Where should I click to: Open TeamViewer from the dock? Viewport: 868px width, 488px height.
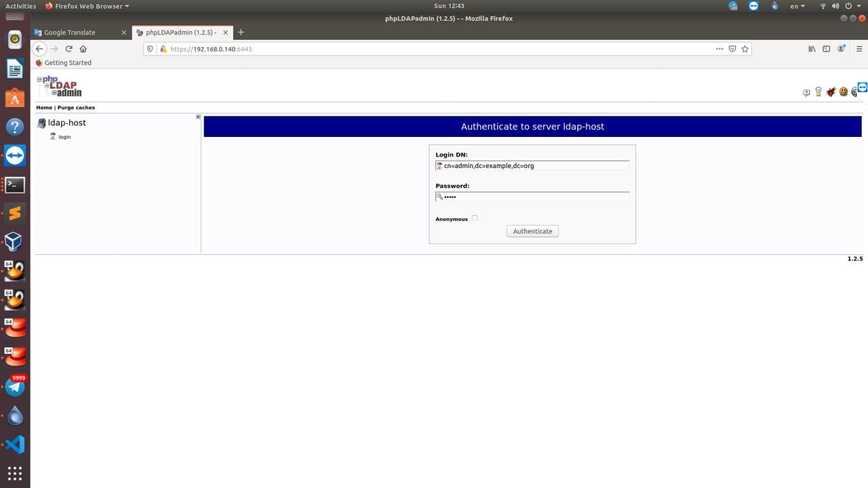point(15,155)
